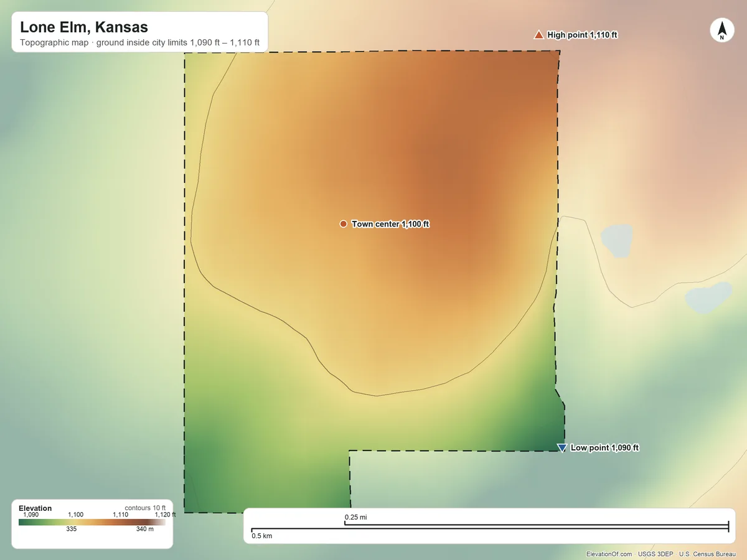Click the upper pond east of town
This screenshot has height=560, width=747.
coord(617,241)
